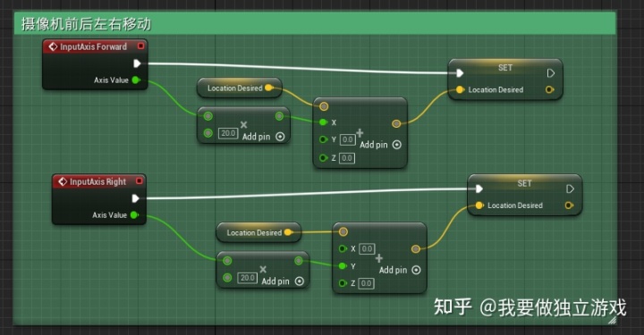Click the exec output pin of InputAxis Forward
The image size is (644, 335).
click(x=137, y=63)
